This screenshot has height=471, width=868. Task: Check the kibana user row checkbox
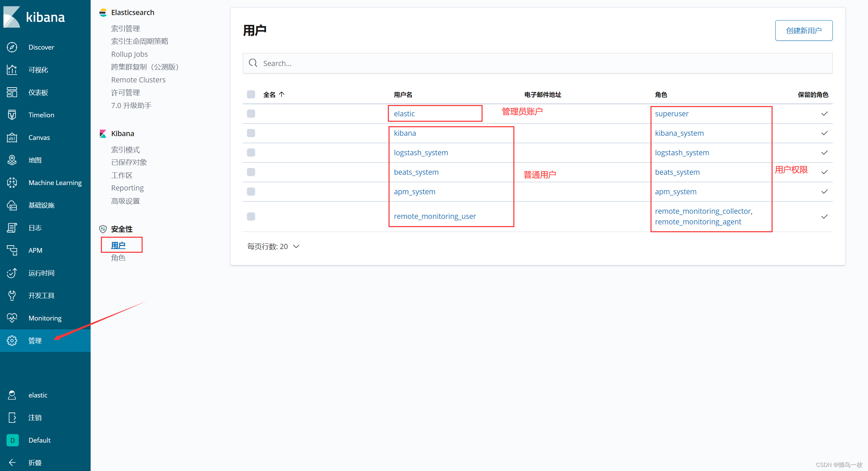point(251,133)
